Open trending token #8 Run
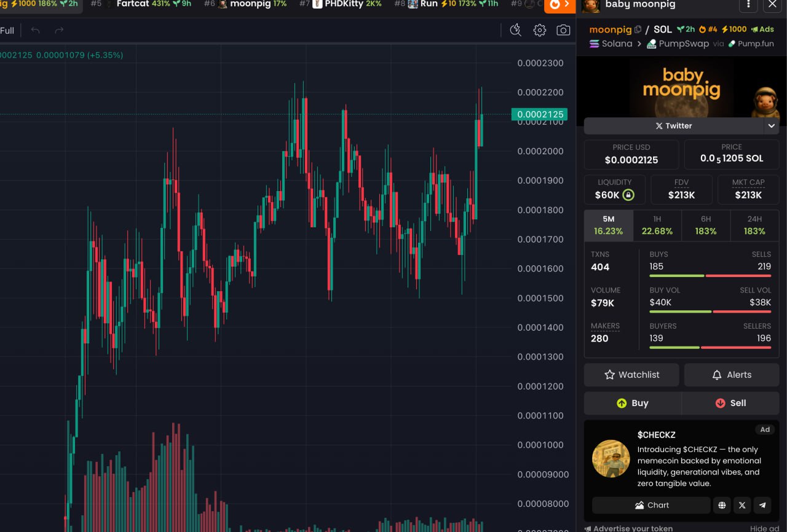 point(446,4)
